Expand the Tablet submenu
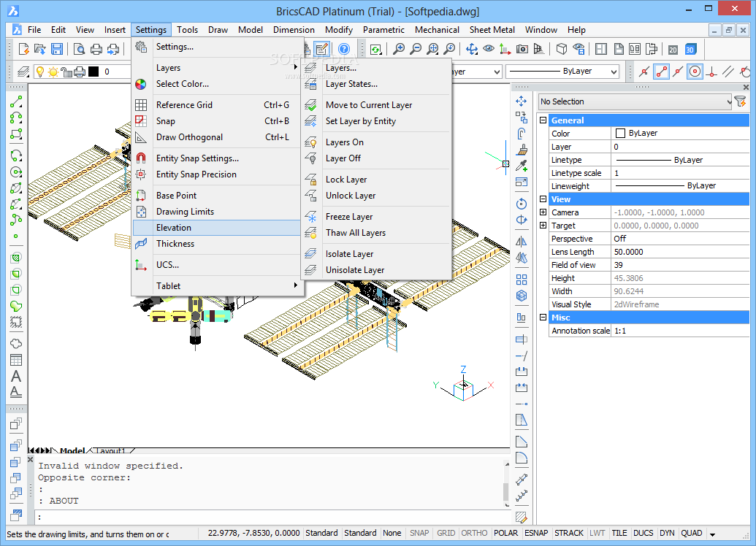The image size is (756, 546). [x=217, y=285]
